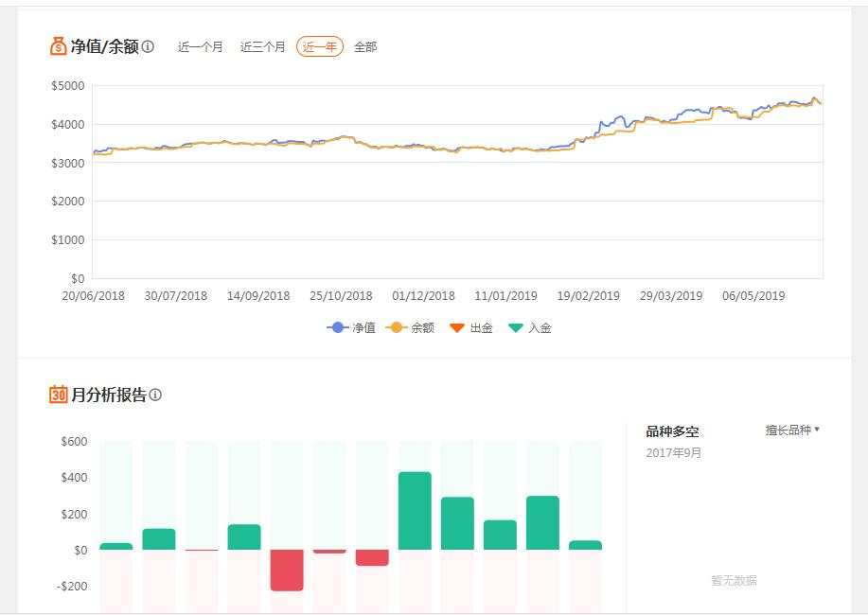The width and height of the screenshot is (868, 615).
Task: Click the 净值/余额 section title
Action: (x=105, y=46)
